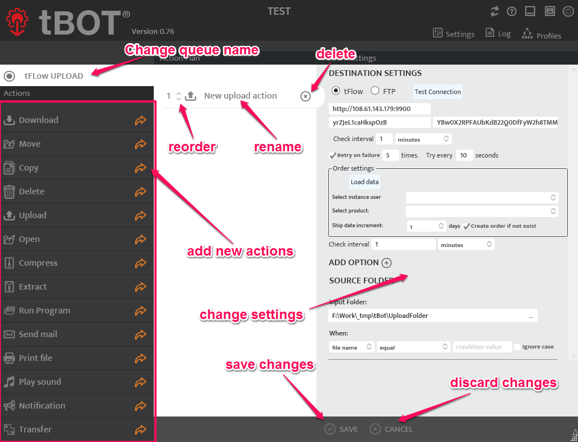Click the SAVE button at bottom

(x=341, y=429)
